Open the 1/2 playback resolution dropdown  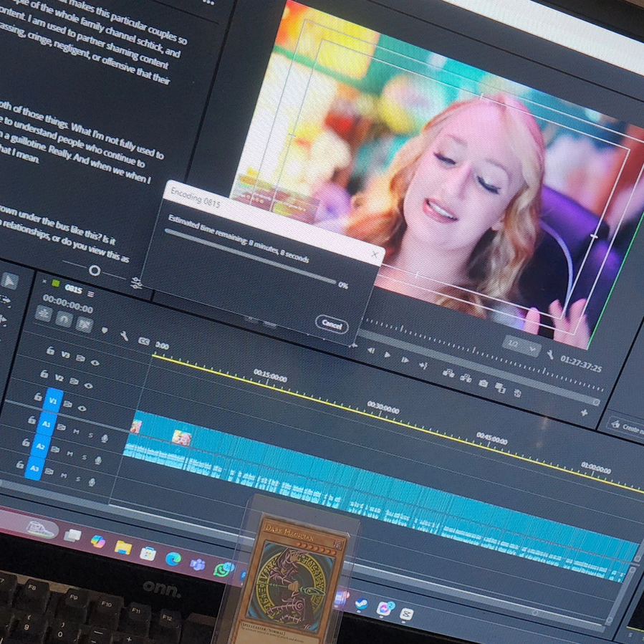click(522, 346)
